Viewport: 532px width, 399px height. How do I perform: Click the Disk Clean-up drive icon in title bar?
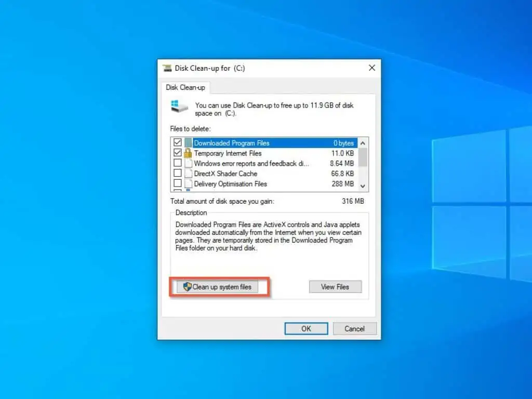pyautogui.click(x=167, y=68)
